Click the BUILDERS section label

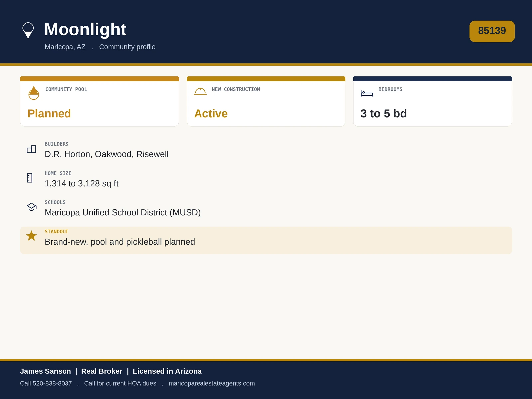point(57,144)
